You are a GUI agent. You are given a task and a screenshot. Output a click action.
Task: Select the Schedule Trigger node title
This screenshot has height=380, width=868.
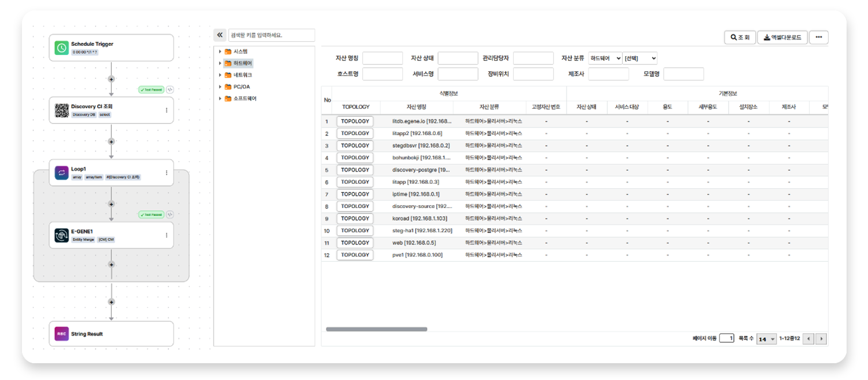tap(92, 44)
